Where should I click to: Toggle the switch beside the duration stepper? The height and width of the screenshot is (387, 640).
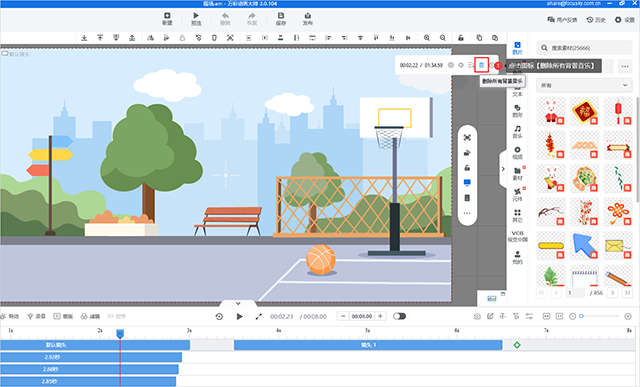[399, 316]
